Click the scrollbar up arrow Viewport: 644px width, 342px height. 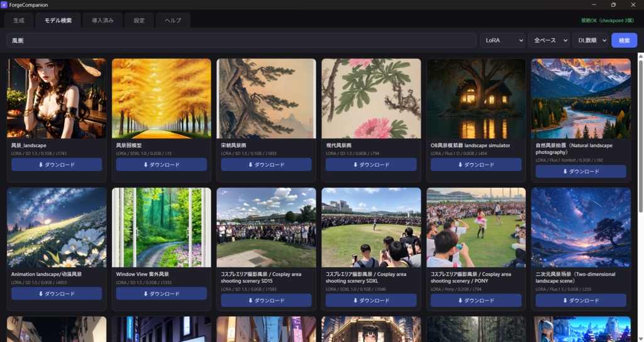(641, 55)
